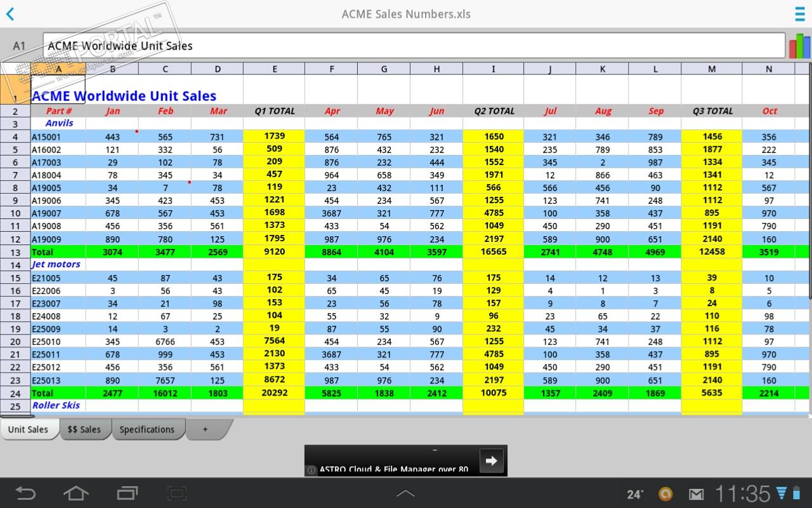This screenshot has height=508, width=812.
Task: Click the 'Roller Skis' category cell
Action: [x=58, y=405]
